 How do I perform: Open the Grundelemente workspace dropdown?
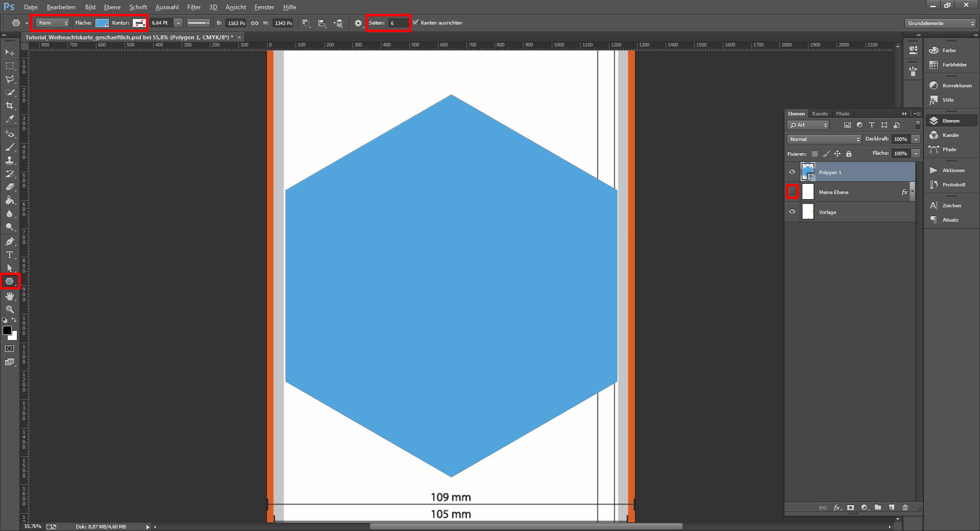point(941,23)
